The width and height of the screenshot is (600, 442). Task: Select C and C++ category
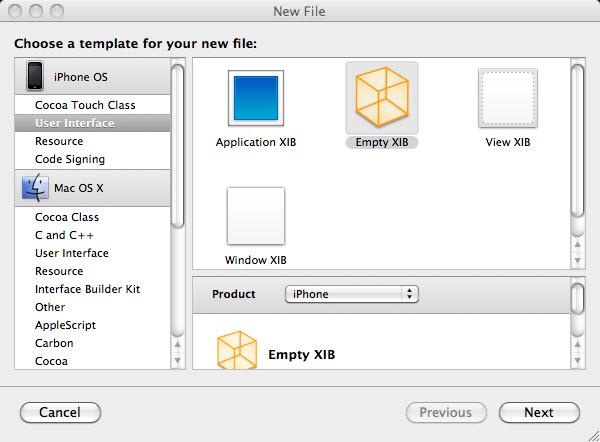(93, 235)
